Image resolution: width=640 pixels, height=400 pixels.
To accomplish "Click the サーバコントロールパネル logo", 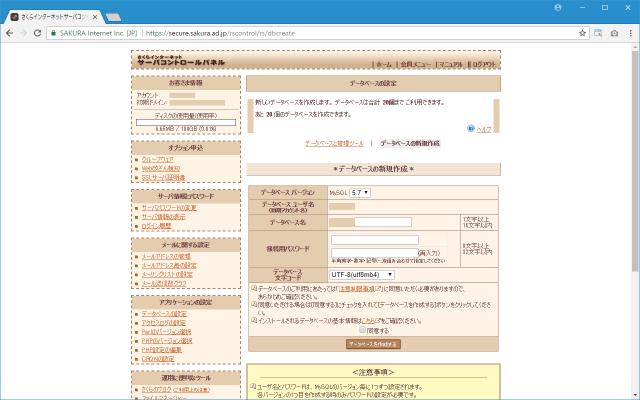I will pyautogui.click(x=181, y=60).
